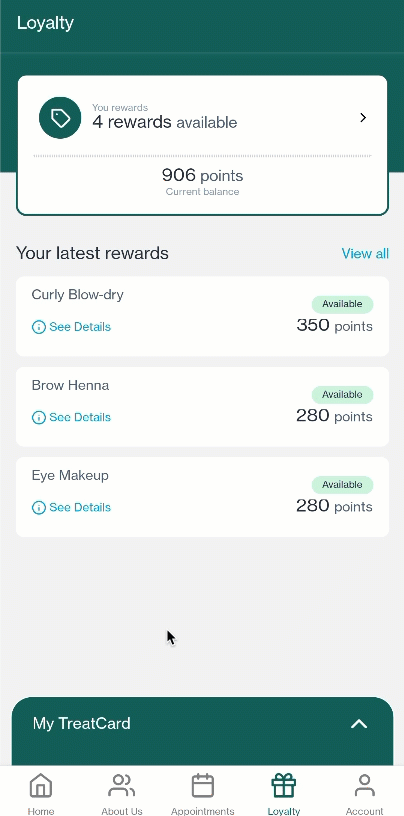Open the Eye Makeup reward card
This screenshot has height=816, width=404.
coord(203,497)
